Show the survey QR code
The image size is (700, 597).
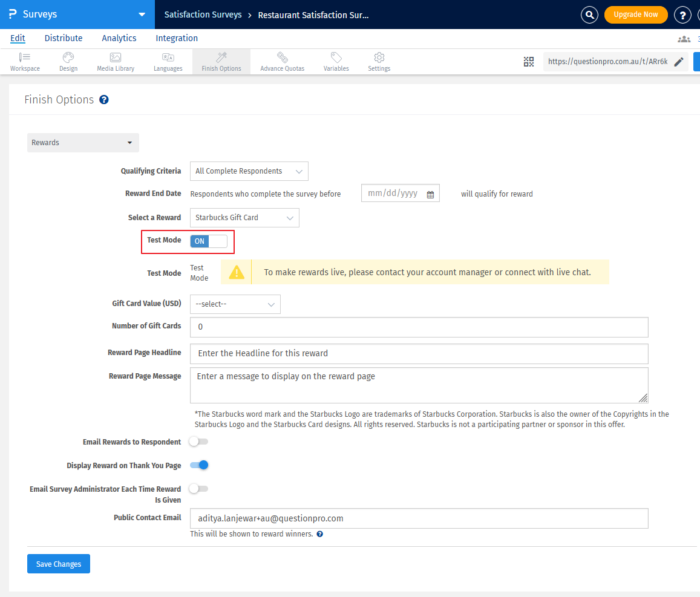[528, 61]
